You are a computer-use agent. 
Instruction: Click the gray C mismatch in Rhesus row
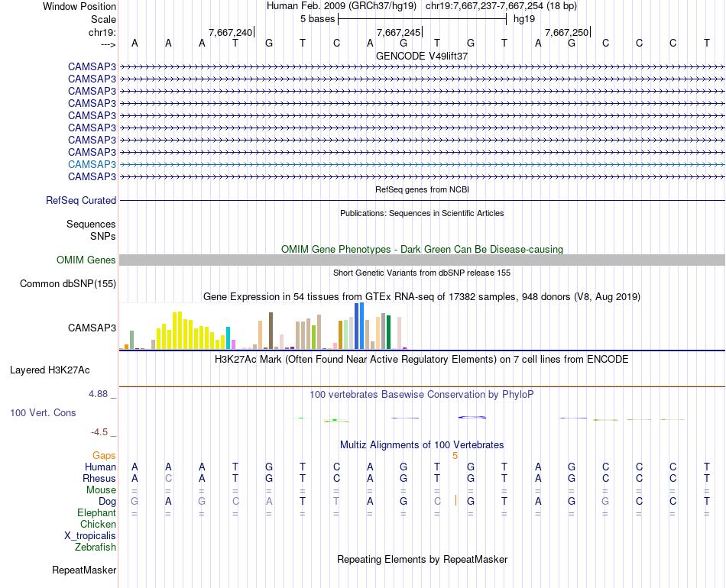click(168, 478)
